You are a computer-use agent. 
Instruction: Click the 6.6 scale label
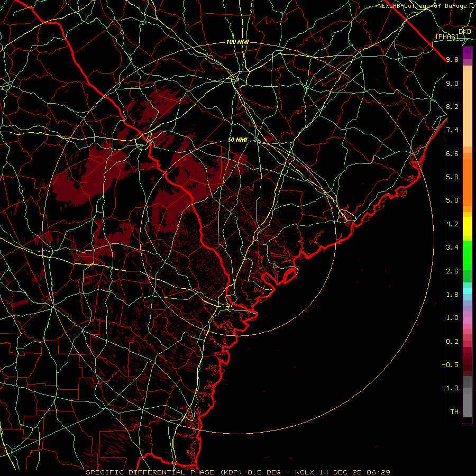point(452,153)
